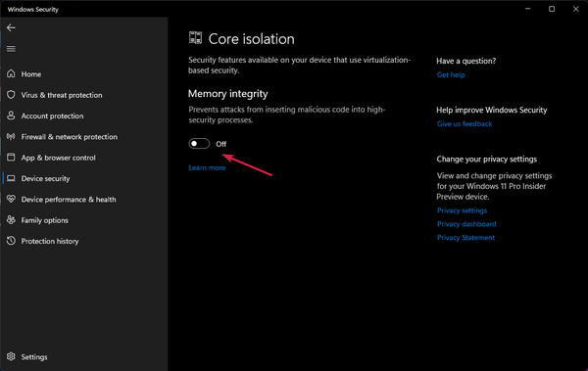Viewport: 588px width, 371px height.
Task: Click the Learn more link
Action: pyautogui.click(x=207, y=168)
